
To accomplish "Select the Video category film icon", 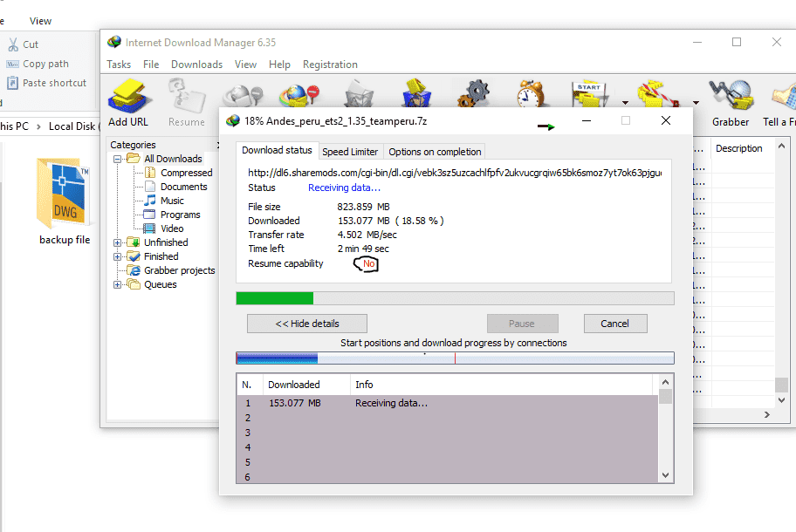I will (x=149, y=228).
